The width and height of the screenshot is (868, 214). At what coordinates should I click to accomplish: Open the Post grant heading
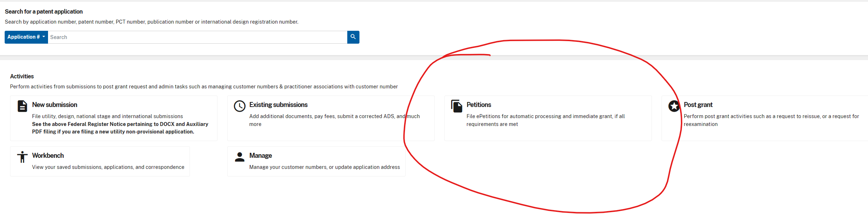click(x=698, y=105)
